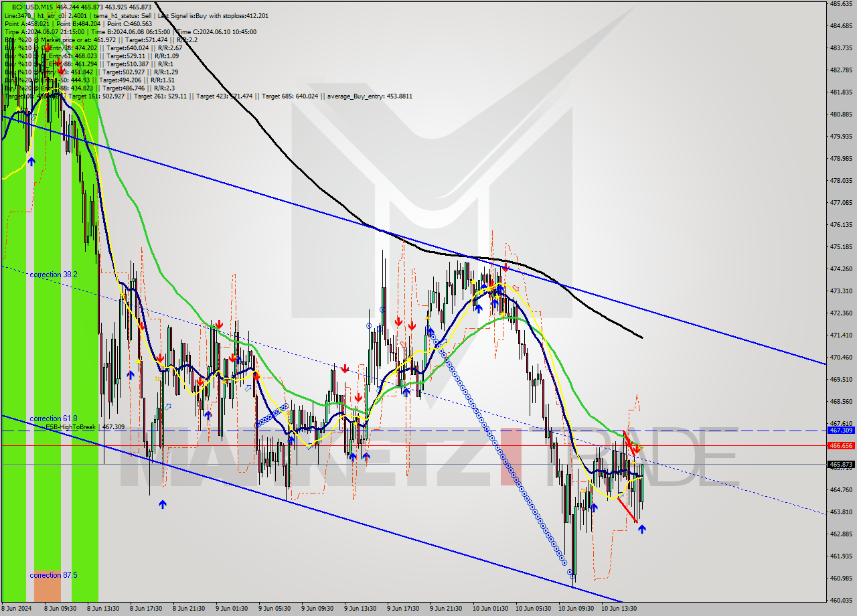The width and height of the screenshot is (857, 616).
Task: Click the 'correction 87.5' label
Action: pyautogui.click(x=54, y=575)
